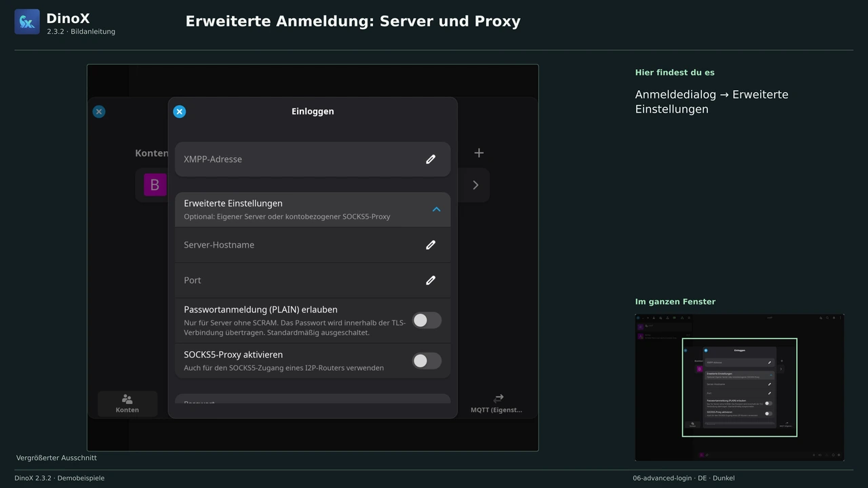
Task: Open the account row's right chevron in the background
Action: coord(475,185)
